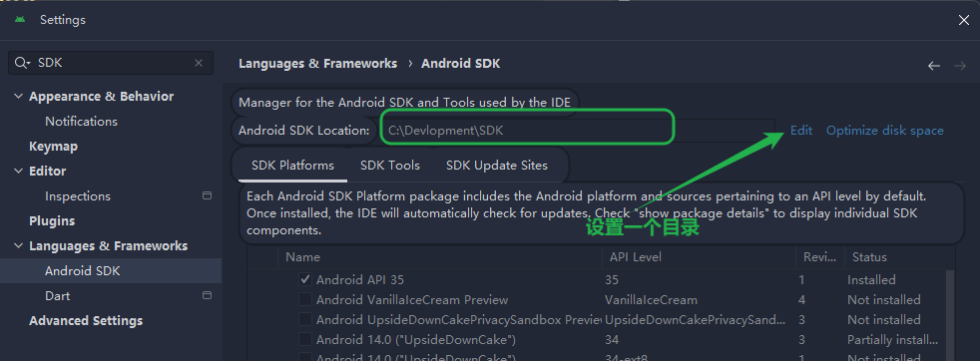Screen dimensions: 980x361
Task: Go back with the left arrow
Action: pyautogui.click(x=934, y=66)
